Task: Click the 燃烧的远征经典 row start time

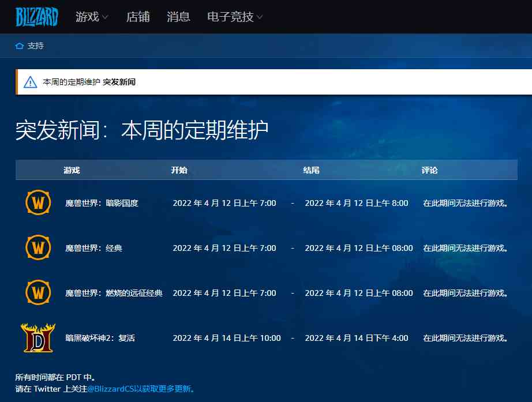Action: 224,293
